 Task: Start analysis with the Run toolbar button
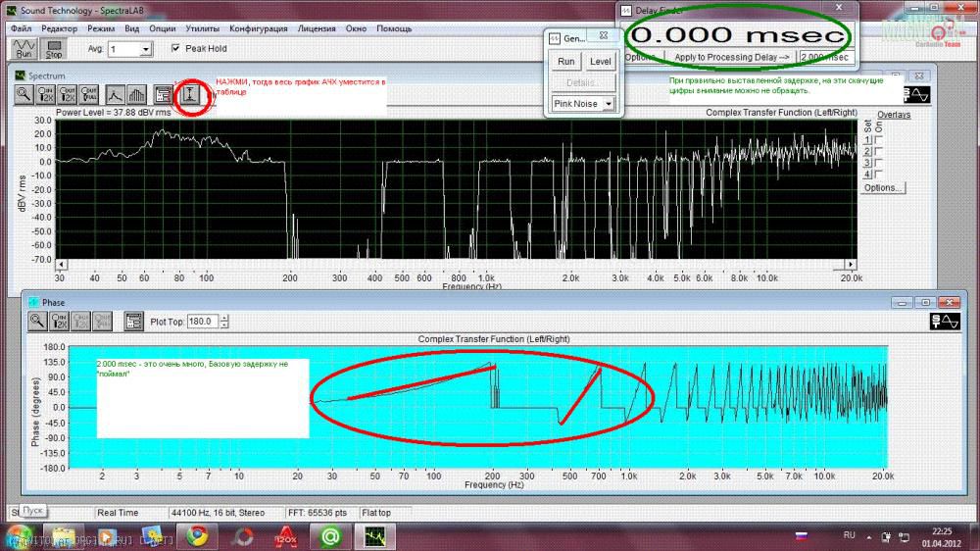(24, 49)
